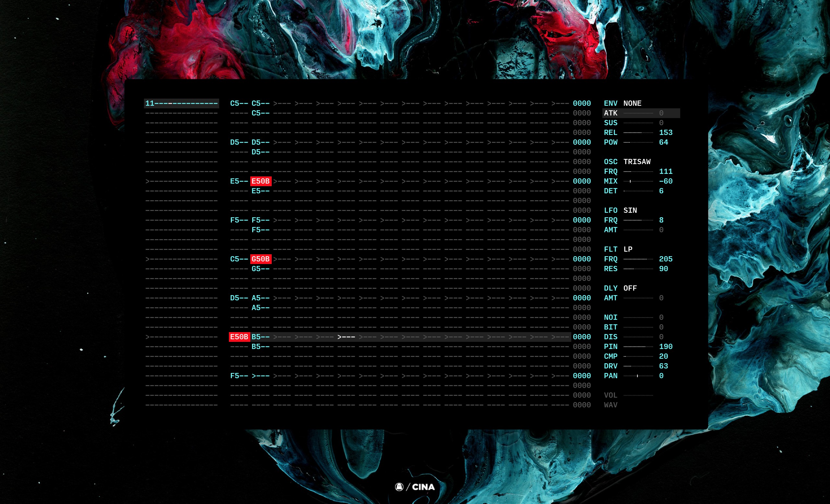The width and height of the screenshot is (830, 504).
Task: Select the white highlighted arrow step marker
Action: coord(346,337)
